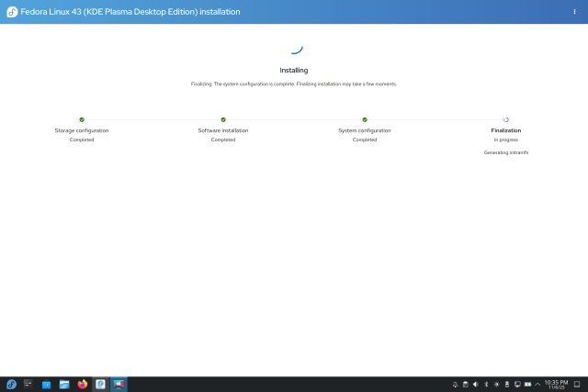Image resolution: width=588 pixels, height=392 pixels.
Task: Select the Finalization step label
Action: [506, 130]
